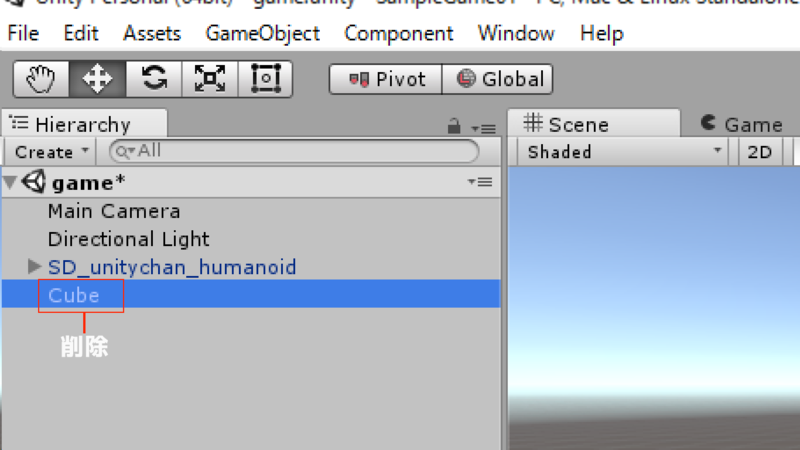Open the GameObject menu

(x=262, y=34)
